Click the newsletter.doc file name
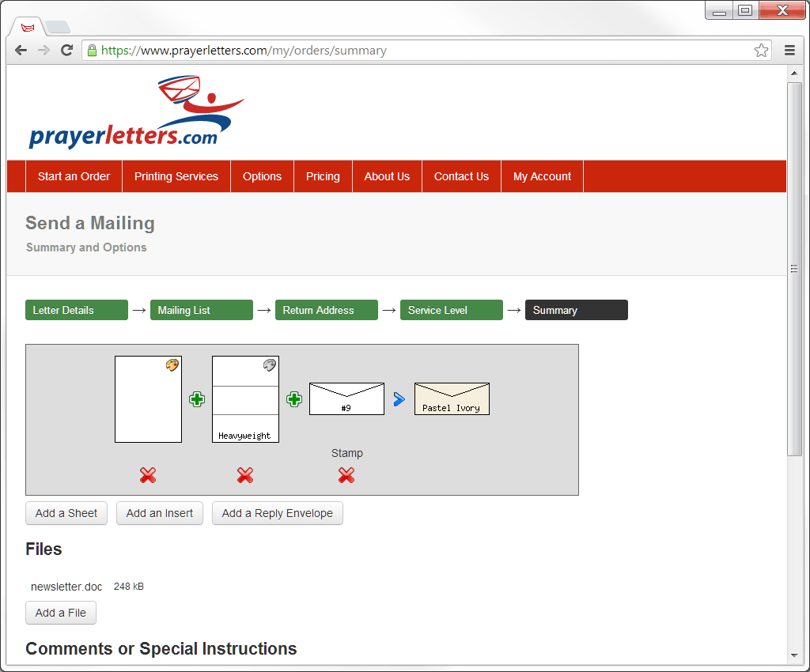The height and width of the screenshot is (672, 810). tap(66, 587)
